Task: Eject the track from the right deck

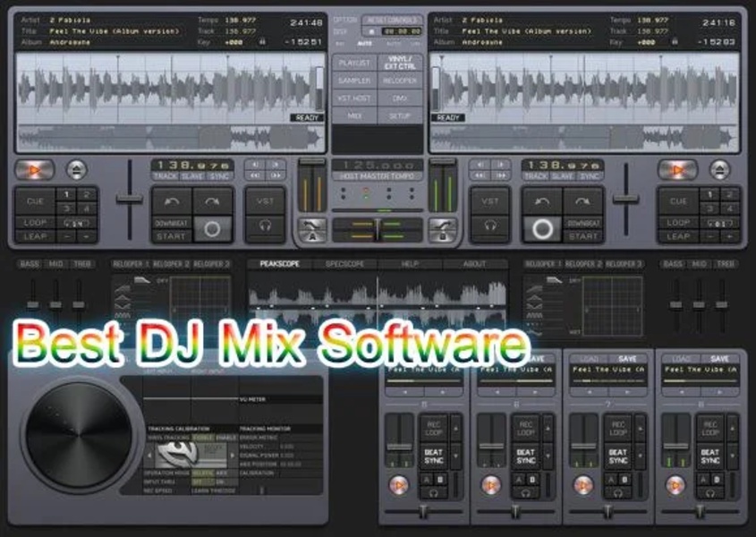Action: coord(719,170)
